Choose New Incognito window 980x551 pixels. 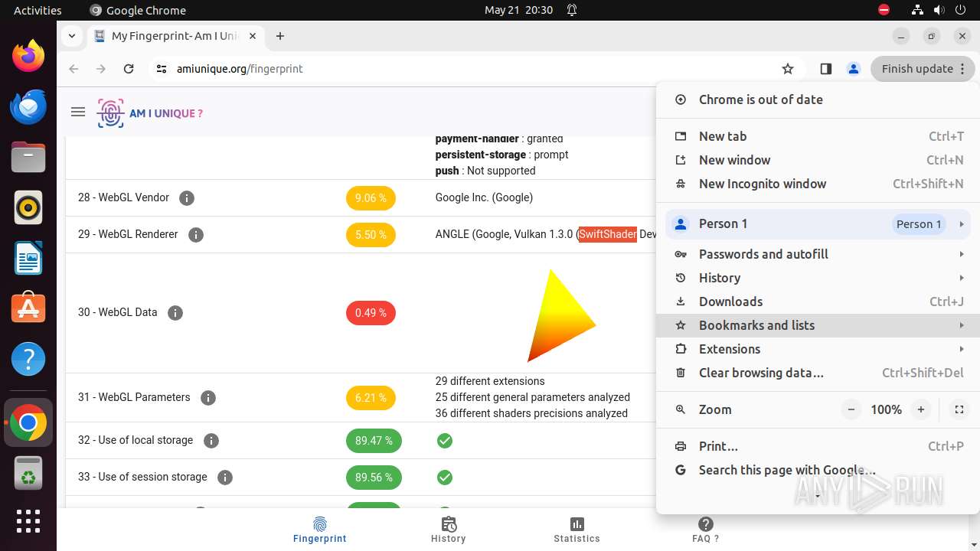[x=818, y=184]
